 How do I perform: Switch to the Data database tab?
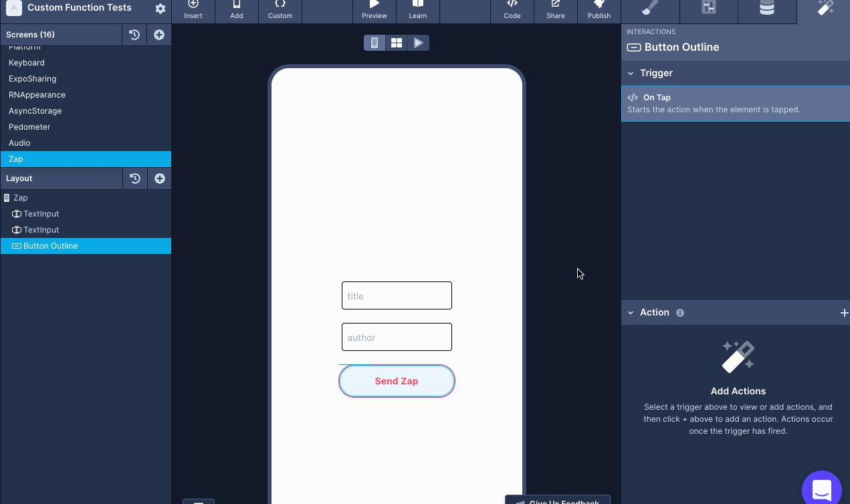tap(767, 10)
